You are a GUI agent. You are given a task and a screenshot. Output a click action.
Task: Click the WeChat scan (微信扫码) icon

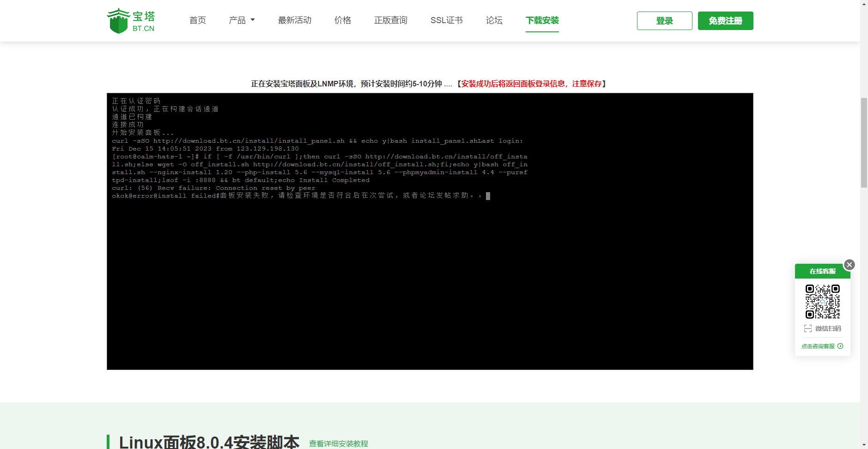click(x=808, y=328)
